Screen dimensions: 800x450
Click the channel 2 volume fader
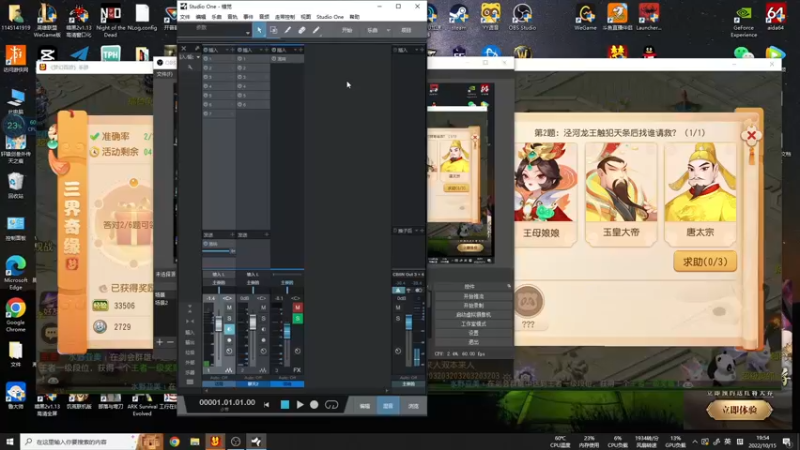click(253, 322)
